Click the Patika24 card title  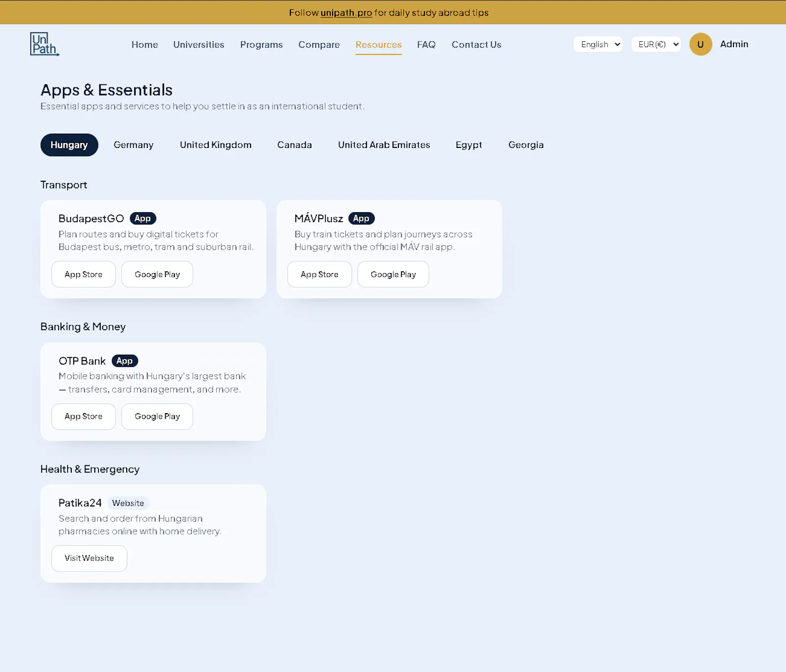pyautogui.click(x=80, y=503)
